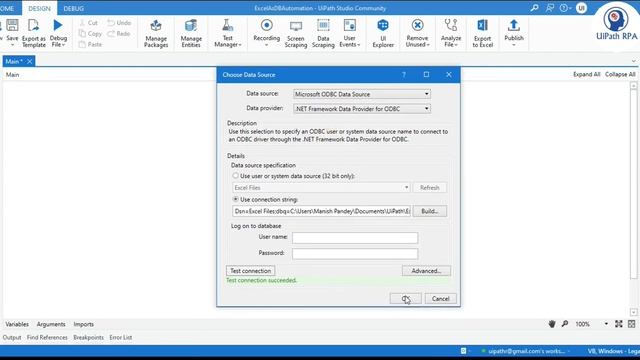Toggle overview panel icon at footer
The height and width of the screenshot is (360, 640).
pos(632,324)
